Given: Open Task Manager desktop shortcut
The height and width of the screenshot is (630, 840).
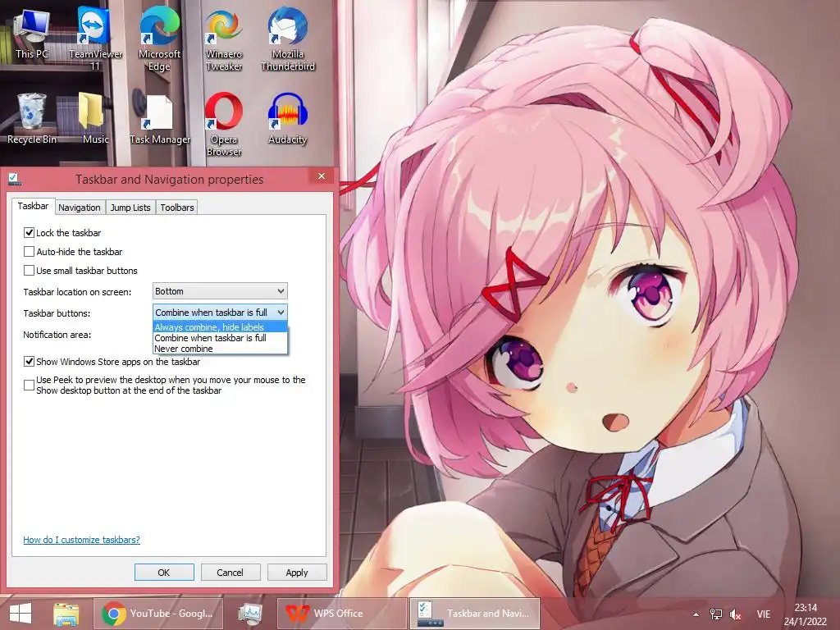Looking at the screenshot, I should click(x=160, y=118).
